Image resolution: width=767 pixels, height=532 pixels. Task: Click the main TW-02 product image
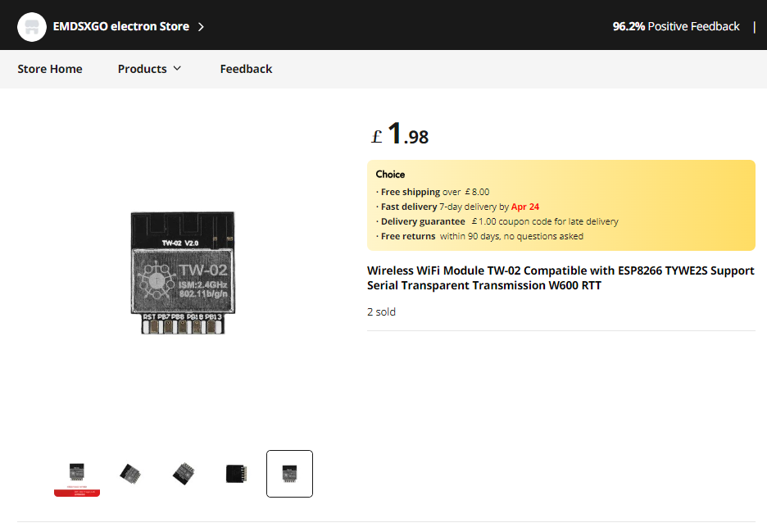tap(183, 273)
